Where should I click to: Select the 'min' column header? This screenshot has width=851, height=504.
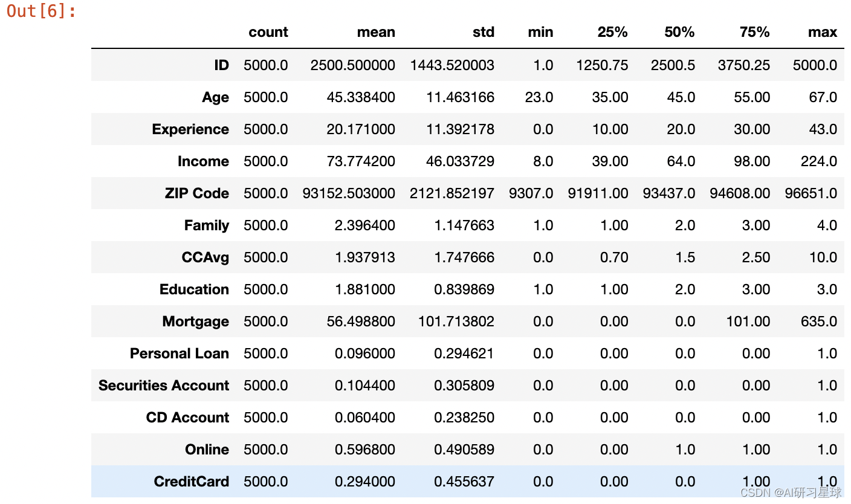click(x=540, y=33)
